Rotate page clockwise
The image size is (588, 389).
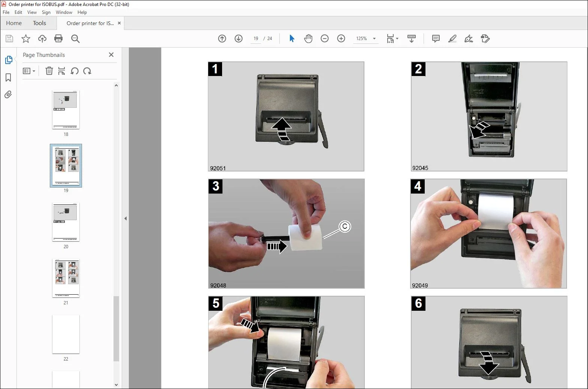click(87, 71)
